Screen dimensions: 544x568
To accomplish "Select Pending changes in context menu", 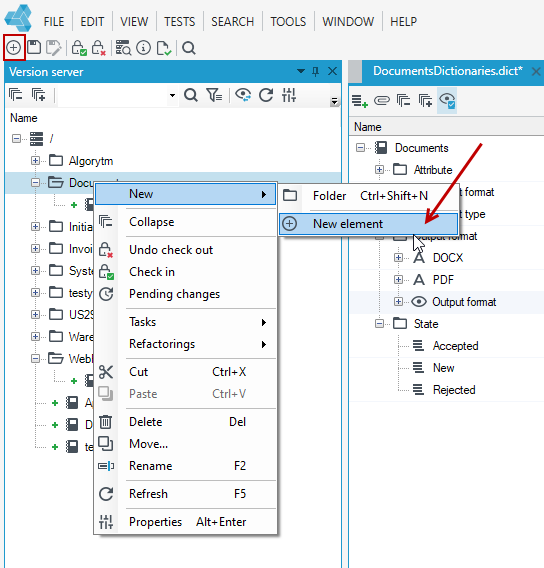I will point(185,294).
